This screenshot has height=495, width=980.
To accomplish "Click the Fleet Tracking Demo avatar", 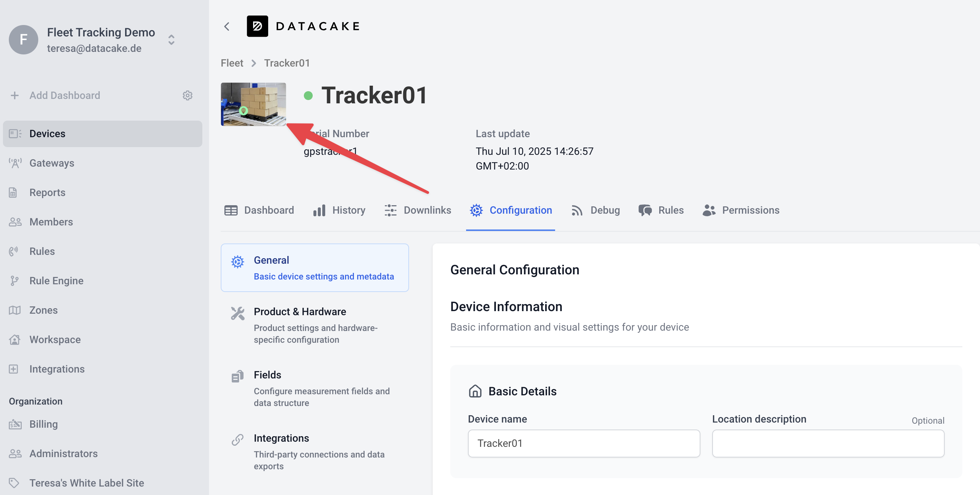I will [x=23, y=40].
